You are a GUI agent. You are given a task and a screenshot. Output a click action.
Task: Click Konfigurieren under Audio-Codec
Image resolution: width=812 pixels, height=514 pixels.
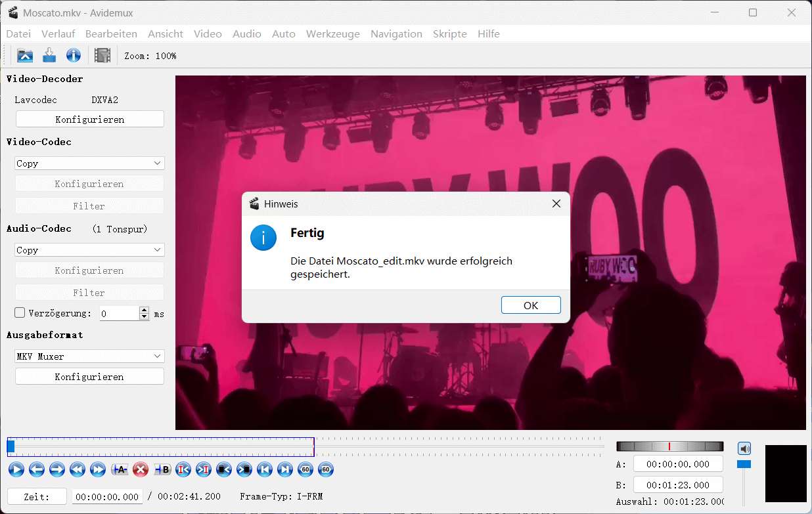(x=89, y=270)
